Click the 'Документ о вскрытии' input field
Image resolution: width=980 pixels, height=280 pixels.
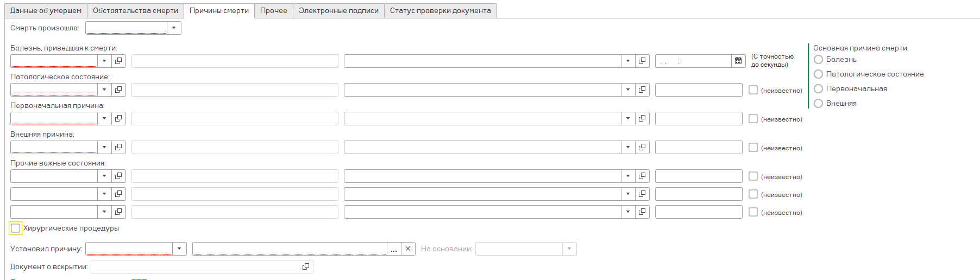point(195,266)
